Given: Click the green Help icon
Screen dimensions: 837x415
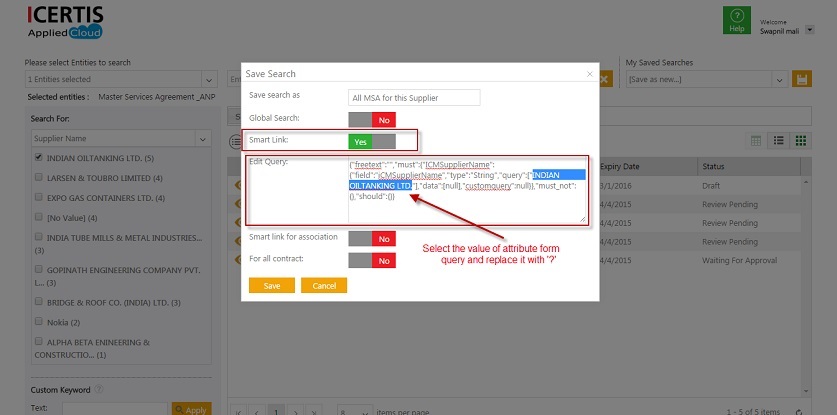Looking at the screenshot, I should pos(737,21).
